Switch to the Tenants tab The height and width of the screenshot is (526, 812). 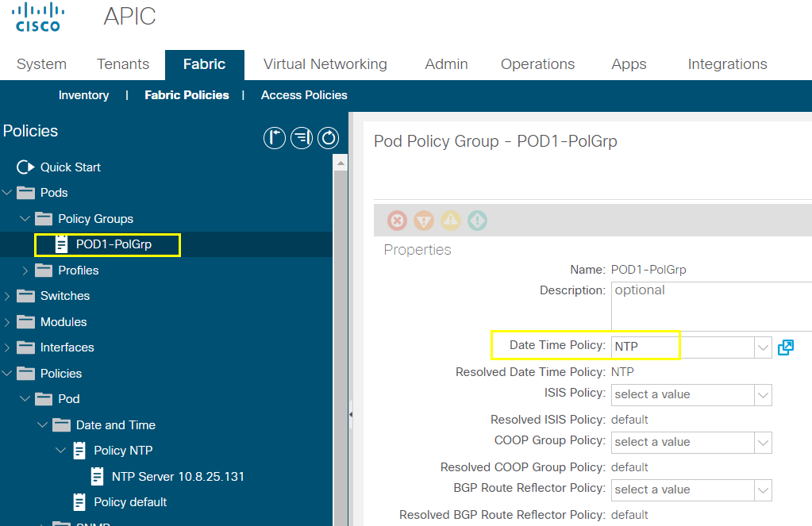click(123, 64)
